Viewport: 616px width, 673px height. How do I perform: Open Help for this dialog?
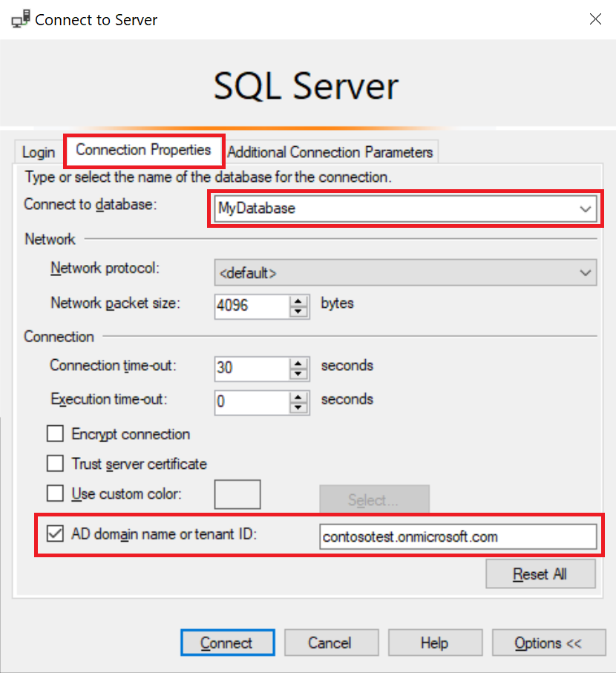click(x=435, y=643)
